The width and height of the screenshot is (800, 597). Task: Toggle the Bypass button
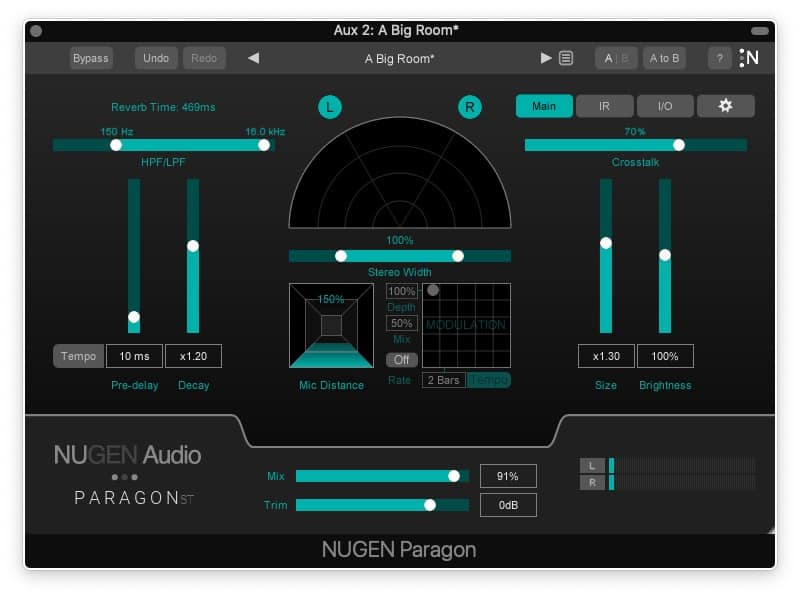click(x=91, y=58)
